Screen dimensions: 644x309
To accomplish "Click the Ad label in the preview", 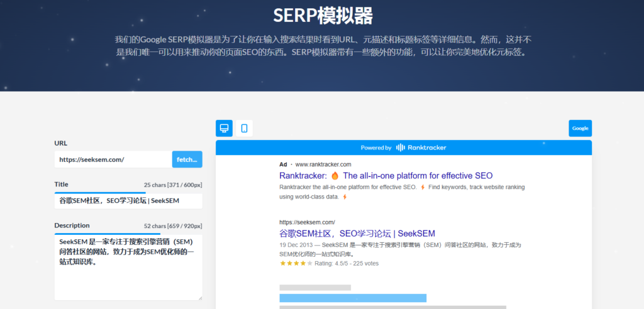I will [x=283, y=164].
